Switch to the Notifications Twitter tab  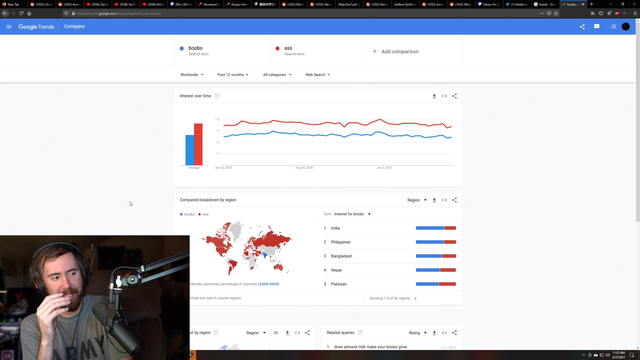pyautogui.click(x=518, y=4)
